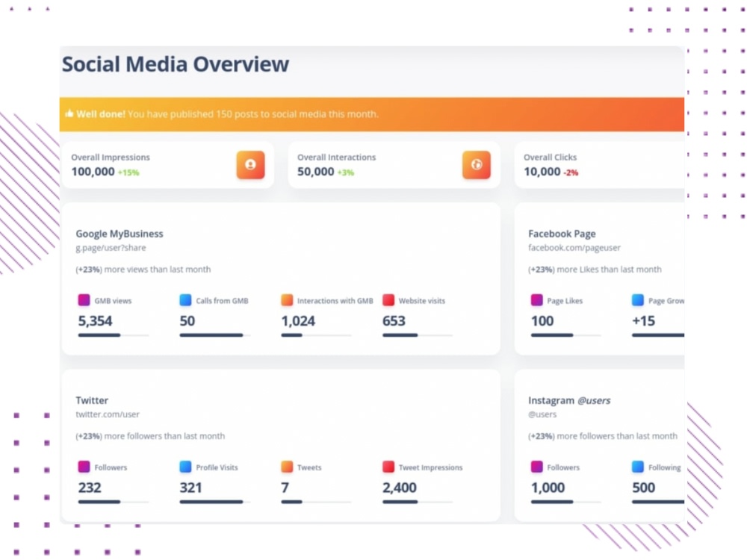Click the orange Interactions with GMB swatch
747x560 pixels.
pyautogui.click(x=287, y=300)
